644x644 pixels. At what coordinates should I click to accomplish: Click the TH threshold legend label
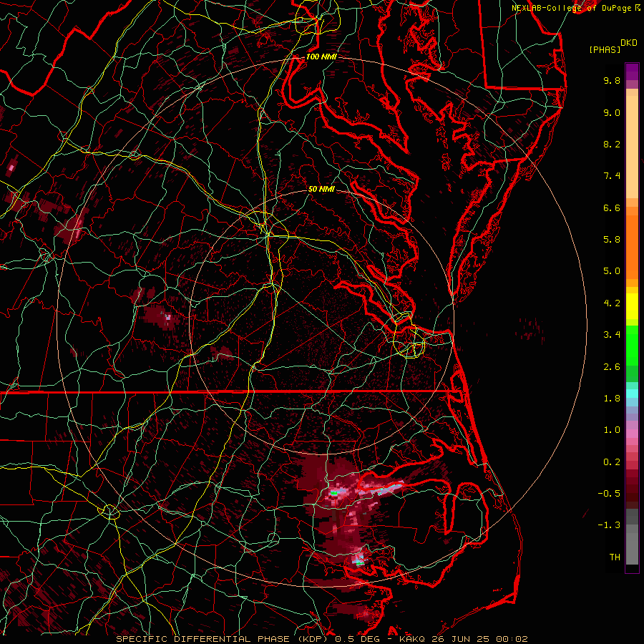(x=615, y=557)
